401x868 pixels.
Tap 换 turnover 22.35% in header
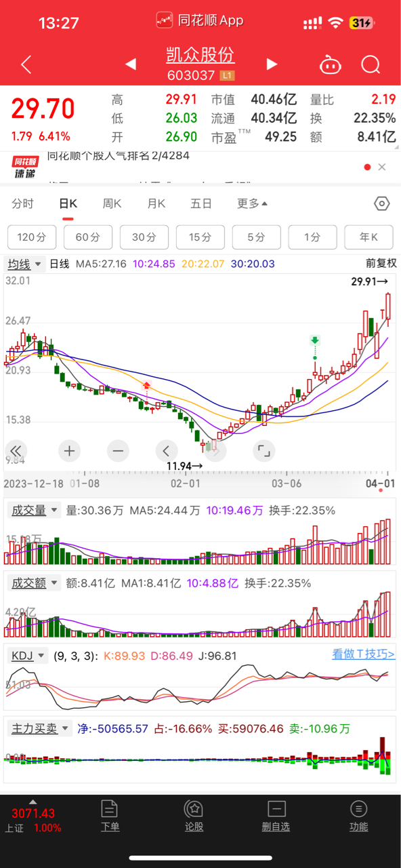(375, 118)
